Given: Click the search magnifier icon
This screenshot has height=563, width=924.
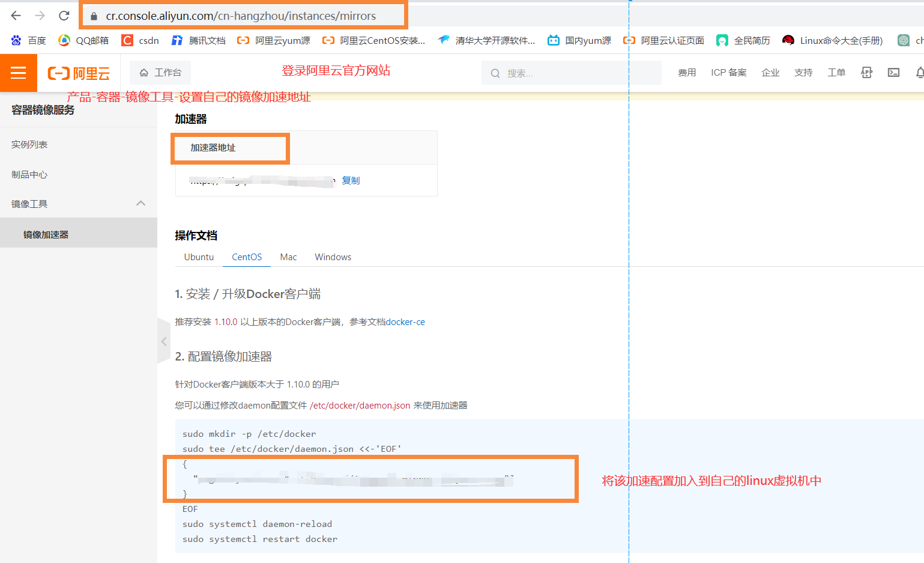Looking at the screenshot, I should 495,73.
